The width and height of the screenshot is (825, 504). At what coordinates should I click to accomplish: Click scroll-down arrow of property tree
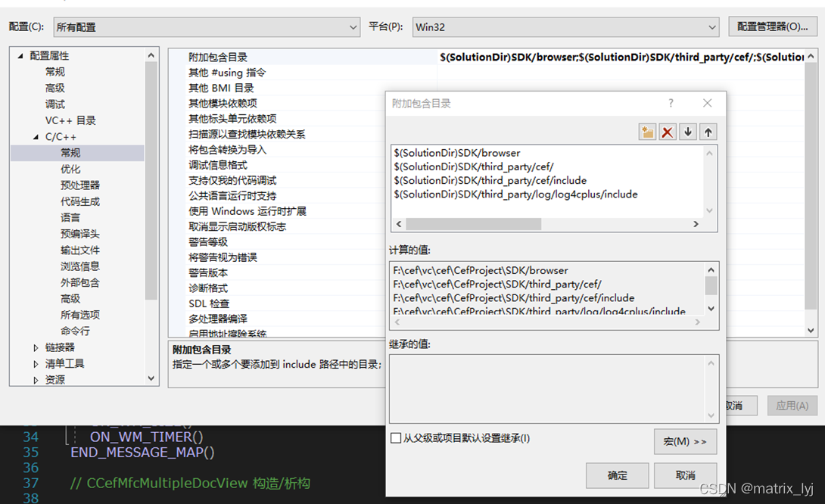(151, 379)
